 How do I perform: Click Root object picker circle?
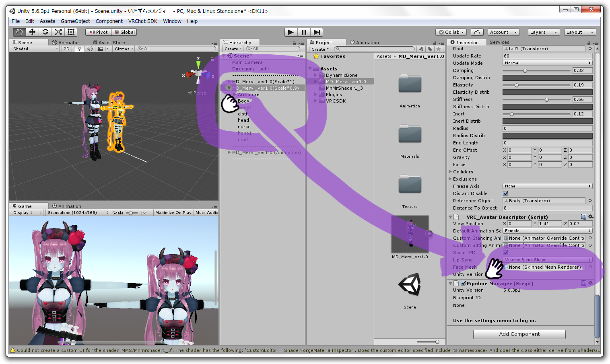click(x=590, y=49)
